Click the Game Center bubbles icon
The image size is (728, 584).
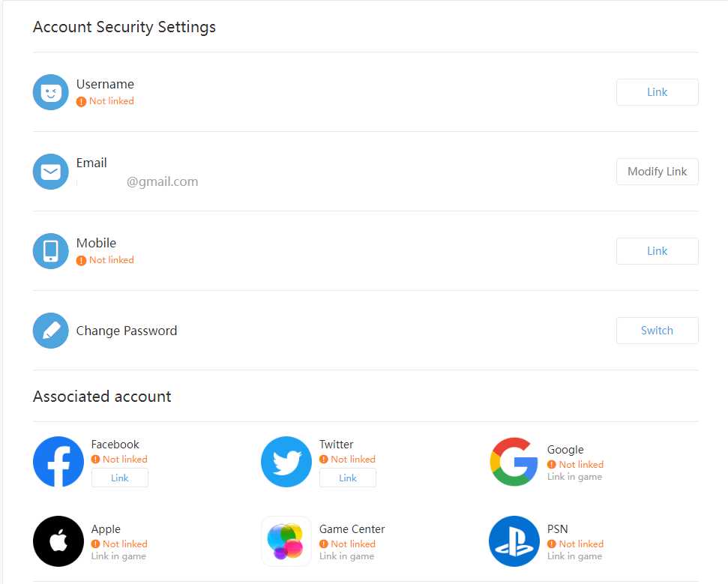click(x=286, y=541)
